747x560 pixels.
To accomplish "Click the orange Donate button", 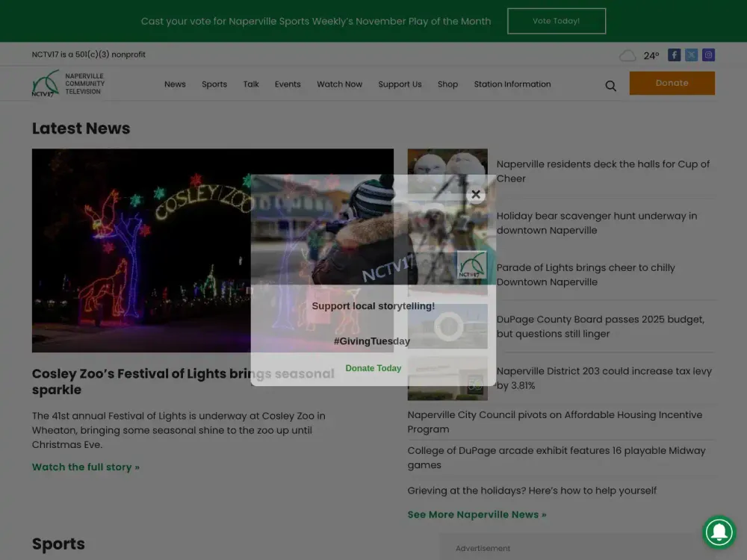I will pos(672,83).
